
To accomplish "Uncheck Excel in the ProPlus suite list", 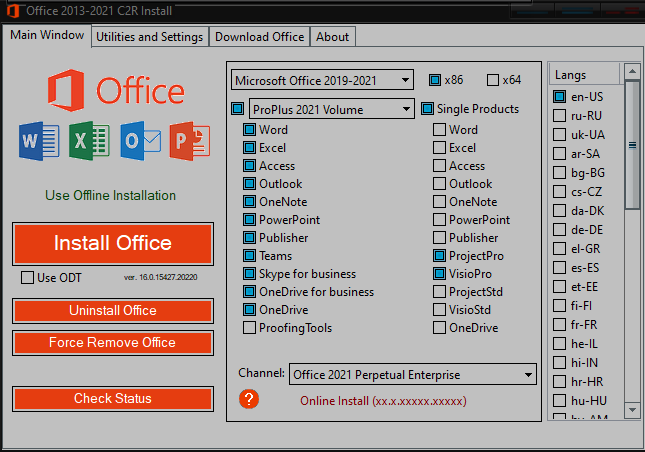I will click(x=249, y=148).
